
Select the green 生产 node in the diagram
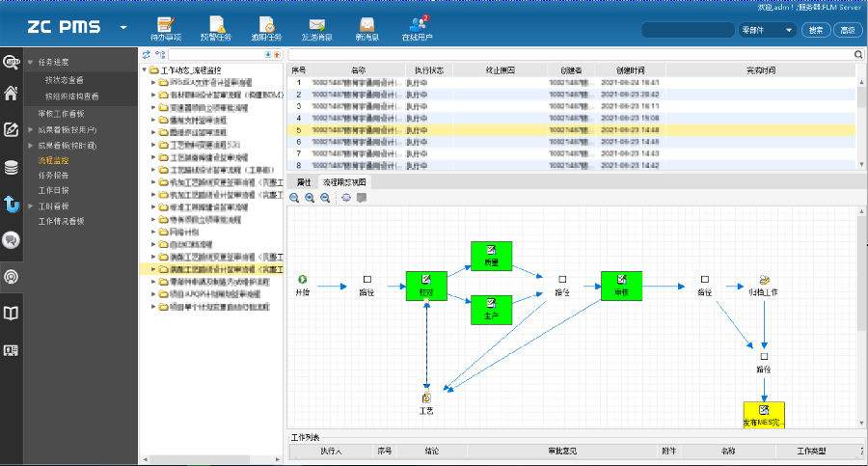(492, 310)
